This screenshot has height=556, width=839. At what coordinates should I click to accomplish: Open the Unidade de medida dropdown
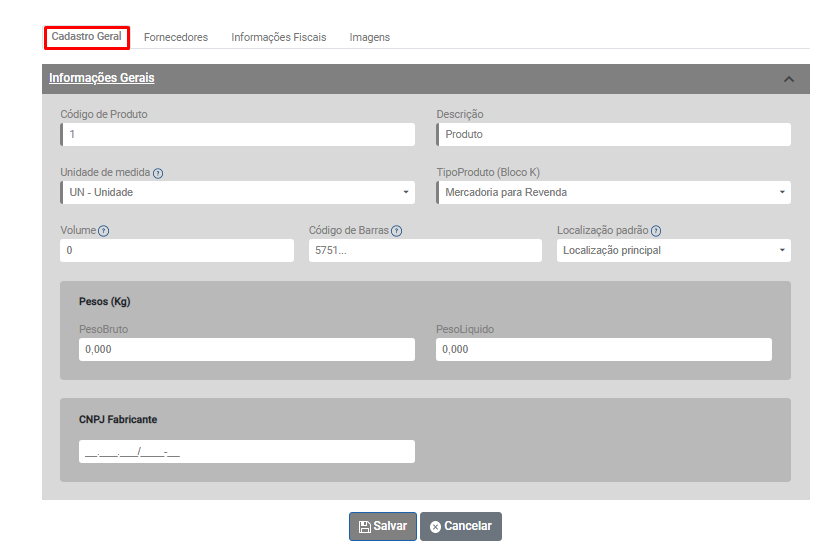237,192
